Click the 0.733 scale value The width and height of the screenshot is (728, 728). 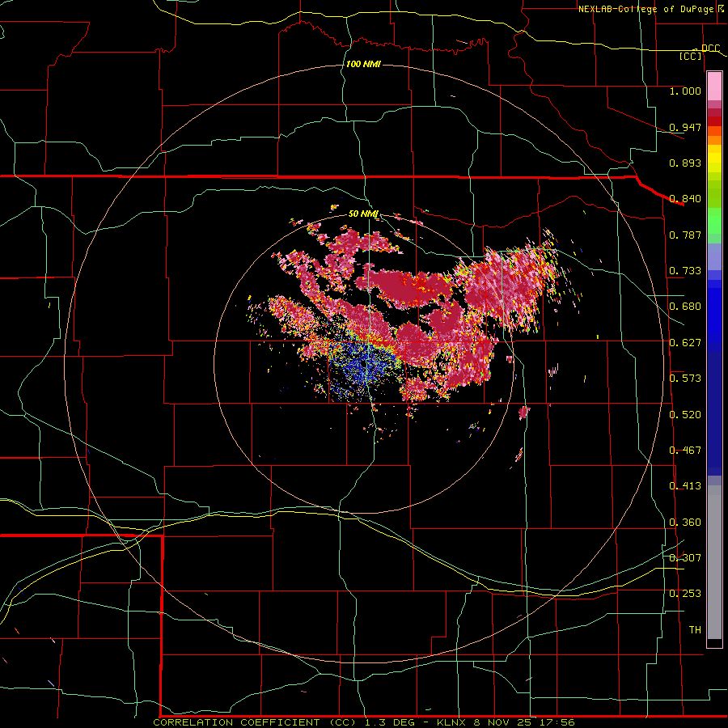coord(685,271)
